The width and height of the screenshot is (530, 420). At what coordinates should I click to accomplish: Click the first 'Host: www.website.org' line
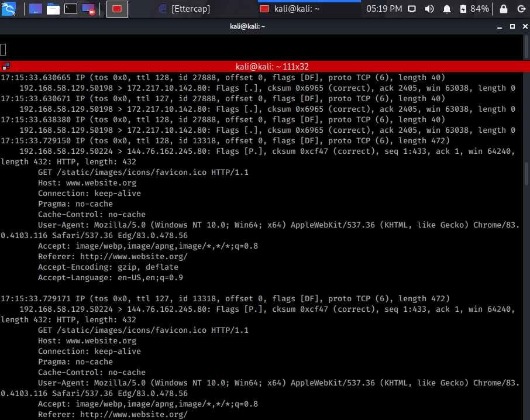point(87,183)
